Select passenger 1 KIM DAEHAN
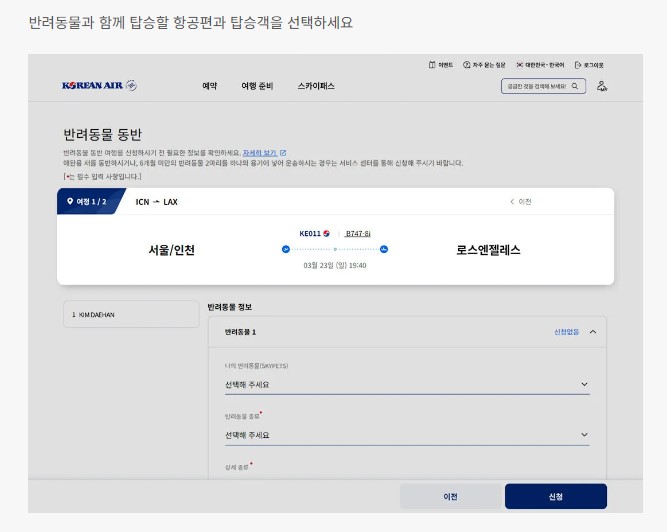667x532 pixels. pos(131,314)
